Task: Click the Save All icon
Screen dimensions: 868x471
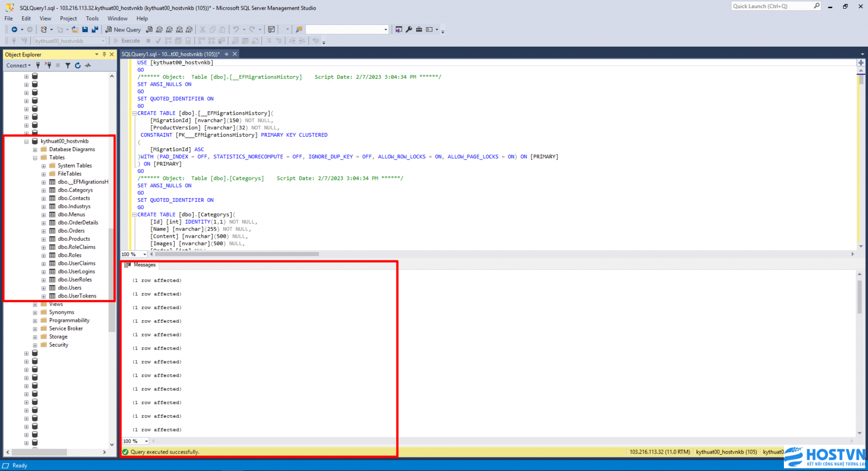Action: [95, 29]
